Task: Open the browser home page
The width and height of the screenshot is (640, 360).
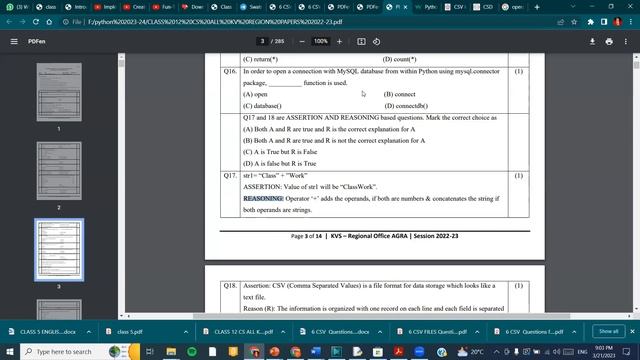Action: point(49,22)
